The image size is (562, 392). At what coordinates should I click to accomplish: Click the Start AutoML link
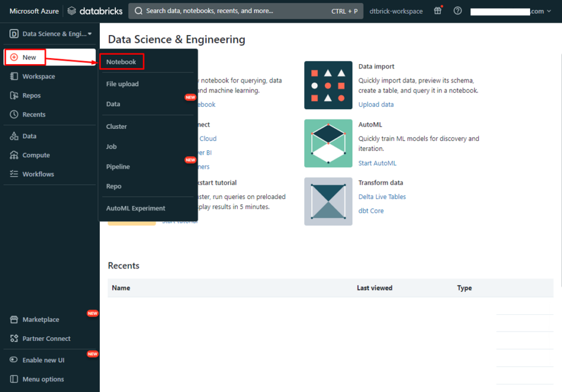(377, 163)
